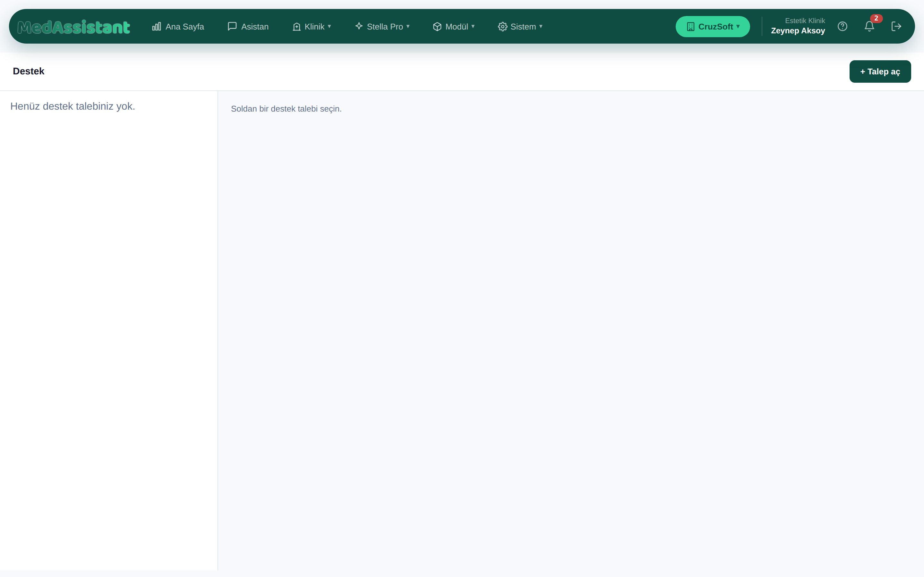This screenshot has width=924, height=577.
Task: Expand the Klinik dropdown arrow
Action: coord(329,26)
